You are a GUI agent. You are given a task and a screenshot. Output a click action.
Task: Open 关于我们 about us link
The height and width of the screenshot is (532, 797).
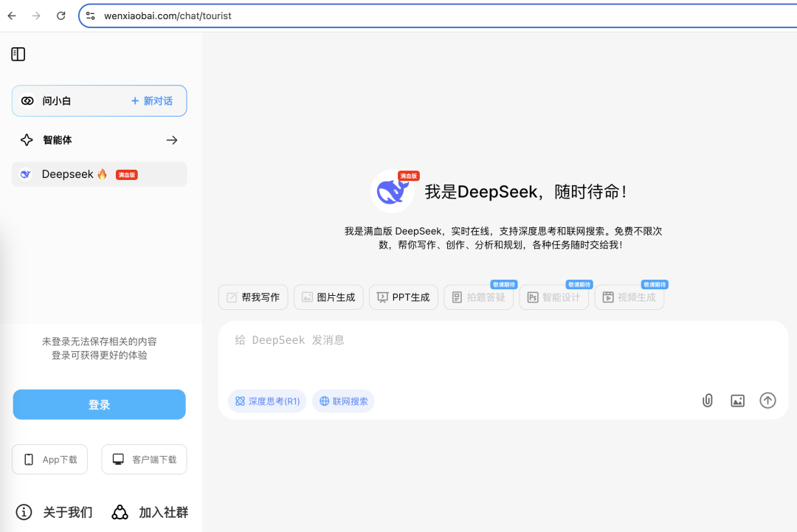pos(55,512)
